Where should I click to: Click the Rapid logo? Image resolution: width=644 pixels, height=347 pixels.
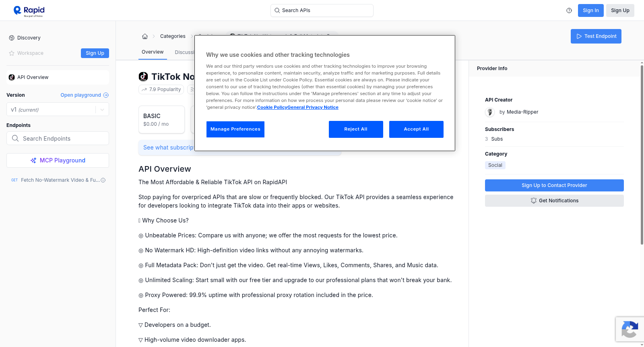[x=29, y=11]
